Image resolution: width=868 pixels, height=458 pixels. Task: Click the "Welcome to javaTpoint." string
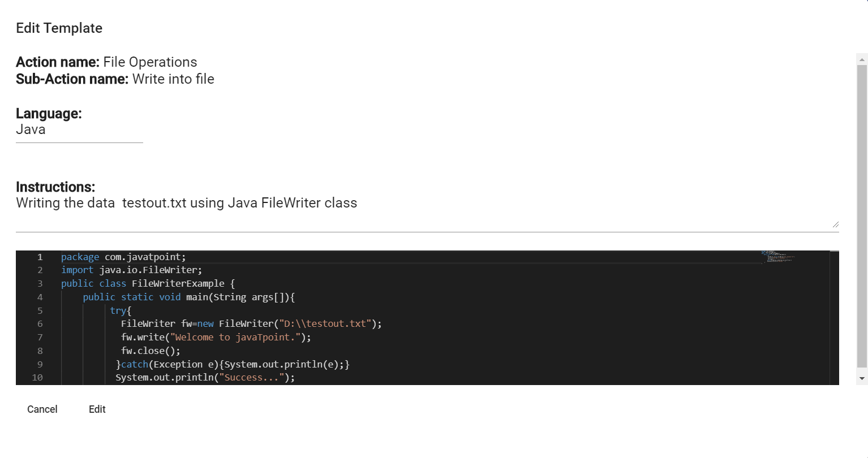235,337
